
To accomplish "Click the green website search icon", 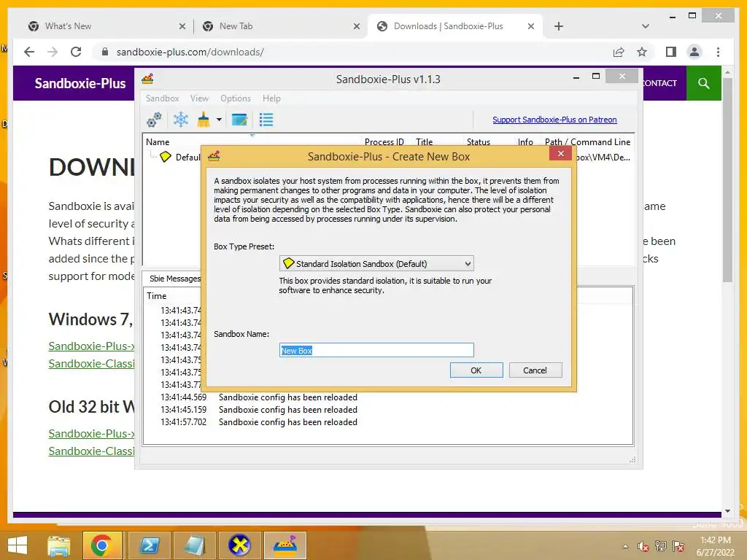I will click(x=704, y=83).
